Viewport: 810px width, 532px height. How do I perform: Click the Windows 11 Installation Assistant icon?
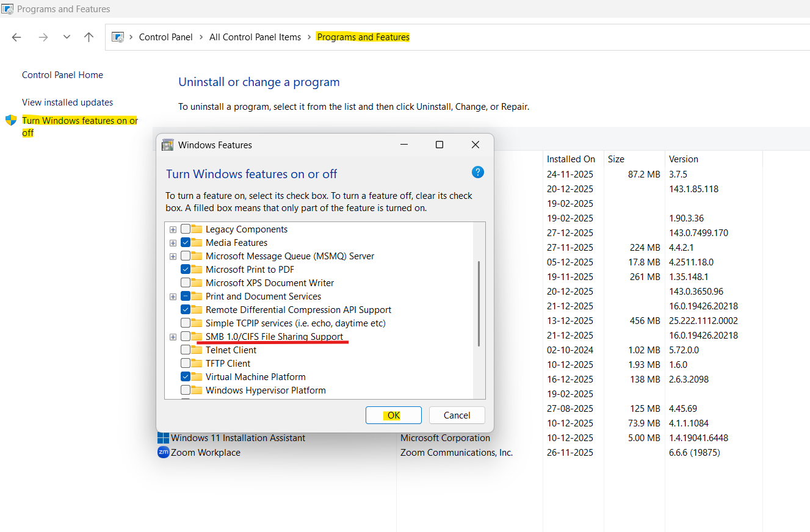pyautogui.click(x=163, y=437)
